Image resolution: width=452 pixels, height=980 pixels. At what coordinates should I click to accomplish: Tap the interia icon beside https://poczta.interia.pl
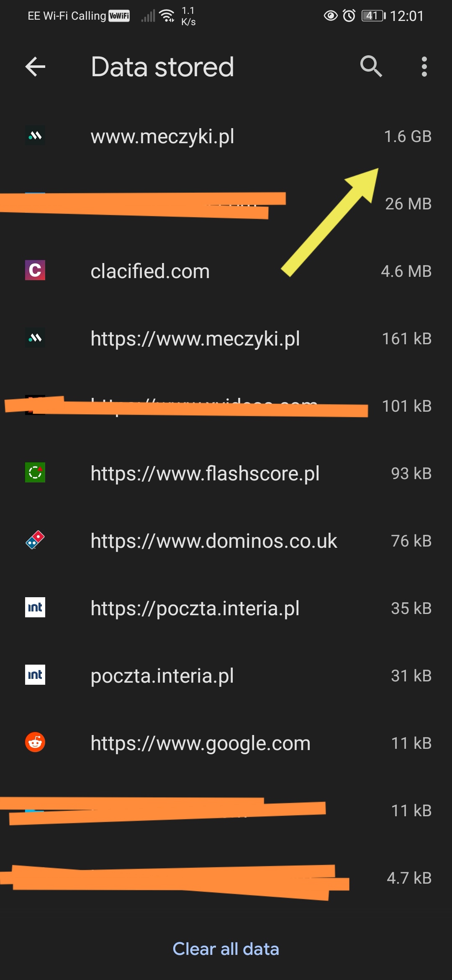pyautogui.click(x=35, y=608)
